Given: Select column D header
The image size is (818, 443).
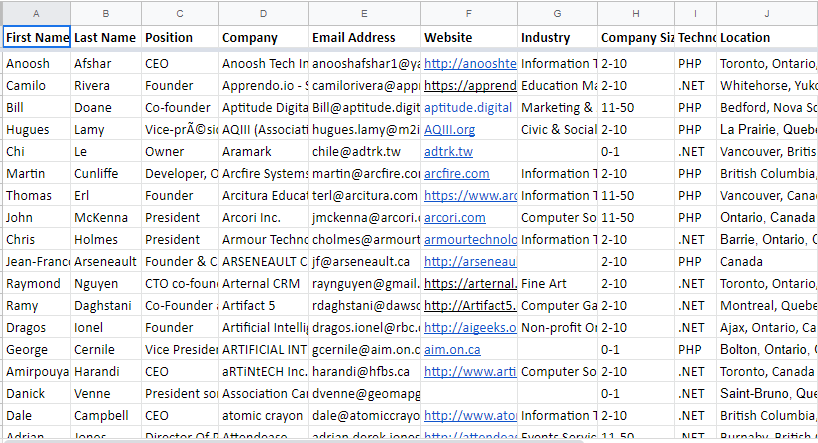Looking at the screenshot, I should [263, 14].
